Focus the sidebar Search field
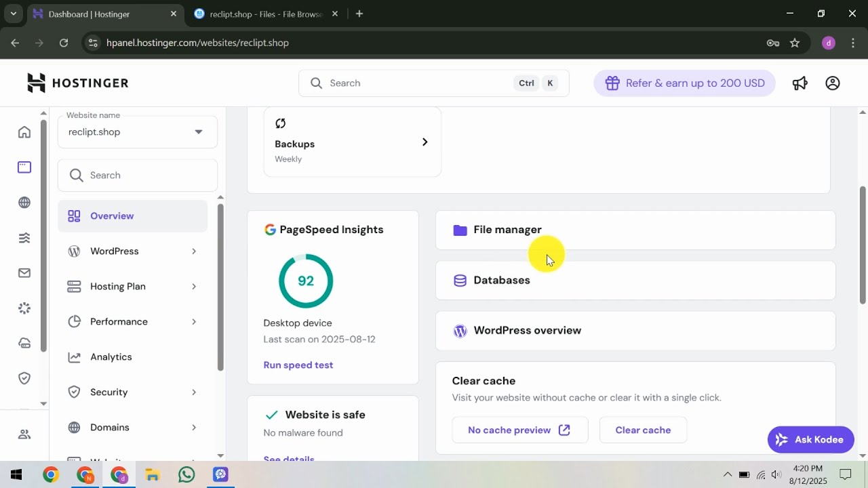The width and height of the screenshot is (868, 488). coord(138,175)
